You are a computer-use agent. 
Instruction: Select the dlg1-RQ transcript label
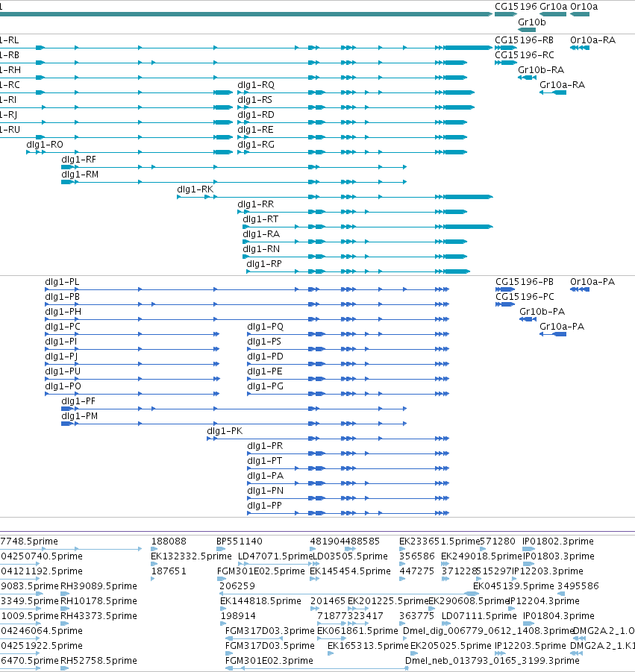pos(256,84)
